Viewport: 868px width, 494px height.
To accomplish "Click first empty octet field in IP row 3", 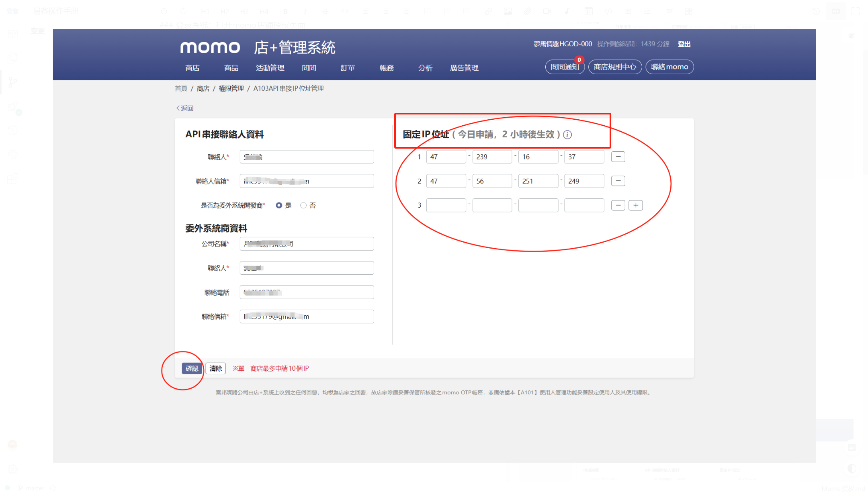I will click(x=446, y=205).
